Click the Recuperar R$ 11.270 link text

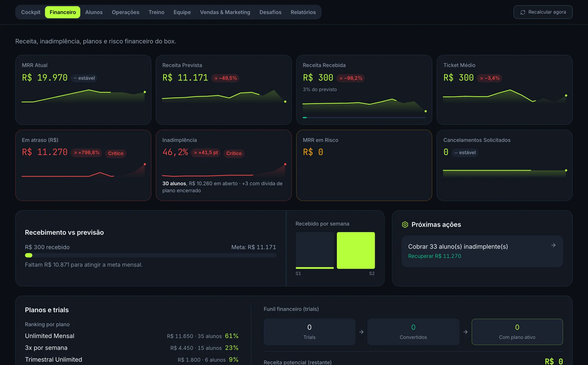tap(435, 256)
